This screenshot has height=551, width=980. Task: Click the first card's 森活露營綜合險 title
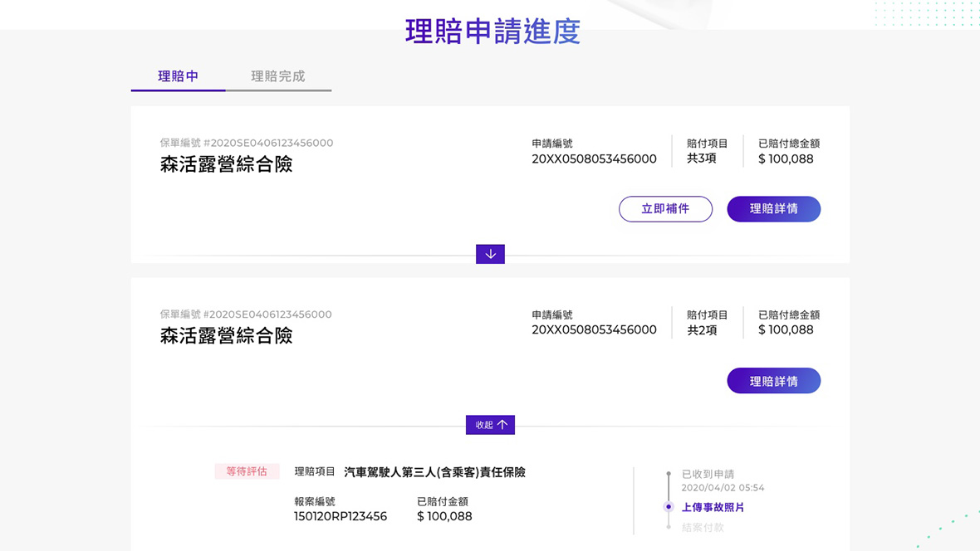(x=226, y=164)
